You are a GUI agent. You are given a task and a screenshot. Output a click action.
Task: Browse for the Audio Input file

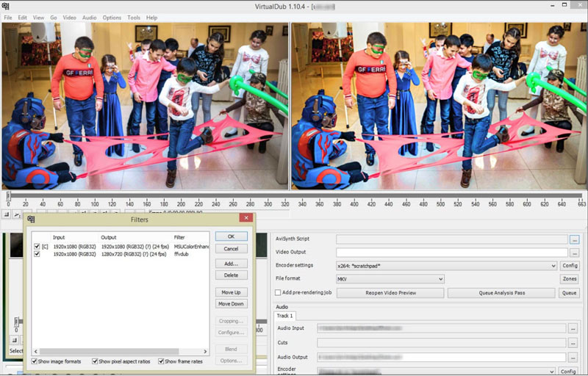pyautogui.click(x=573, y=328)
